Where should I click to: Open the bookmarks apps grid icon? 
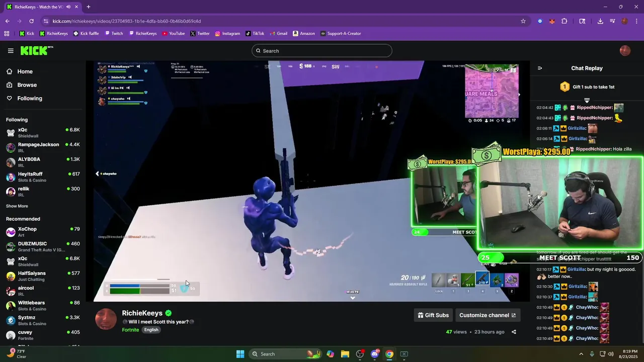7,34
